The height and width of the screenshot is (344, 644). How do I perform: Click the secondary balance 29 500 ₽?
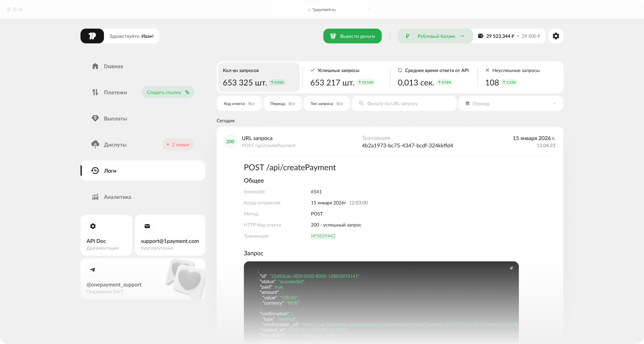531,36
